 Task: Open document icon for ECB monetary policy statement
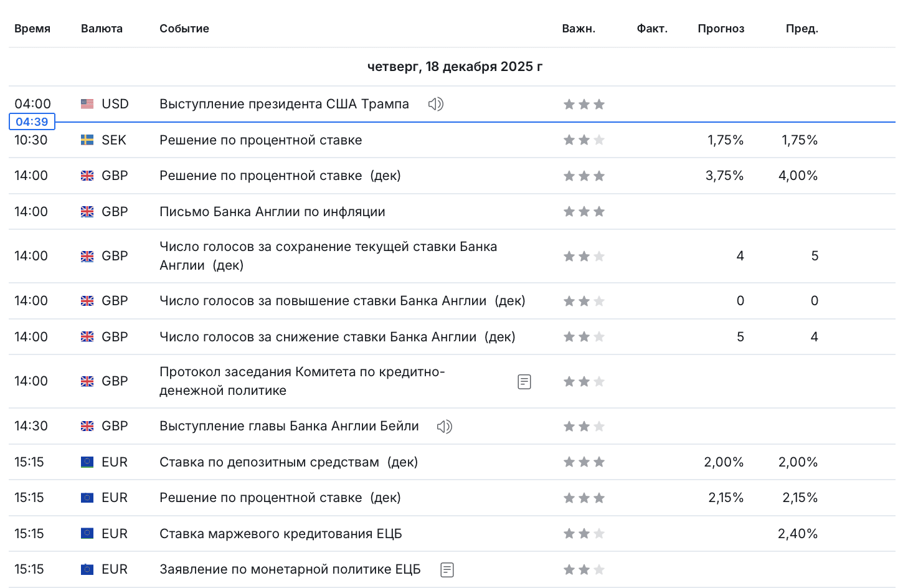pyautogui.click(x=447, y=570)
